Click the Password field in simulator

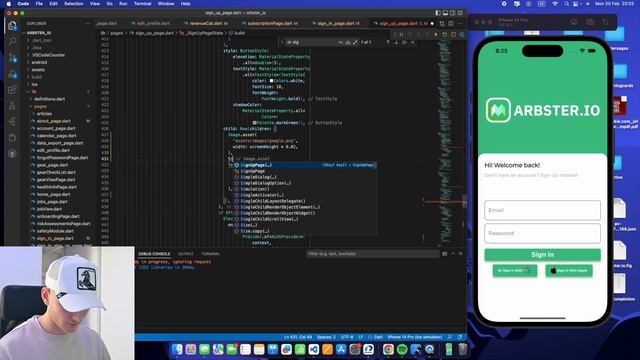[x=542, y=233]
